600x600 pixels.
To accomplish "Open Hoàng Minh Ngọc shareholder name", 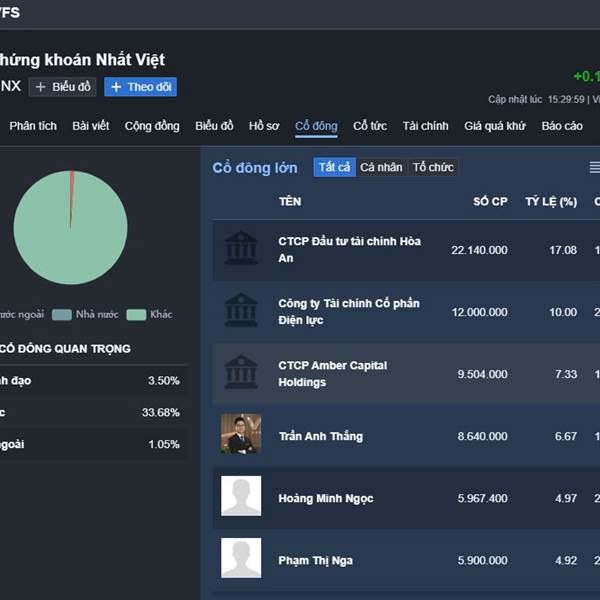I will point(326,498).
